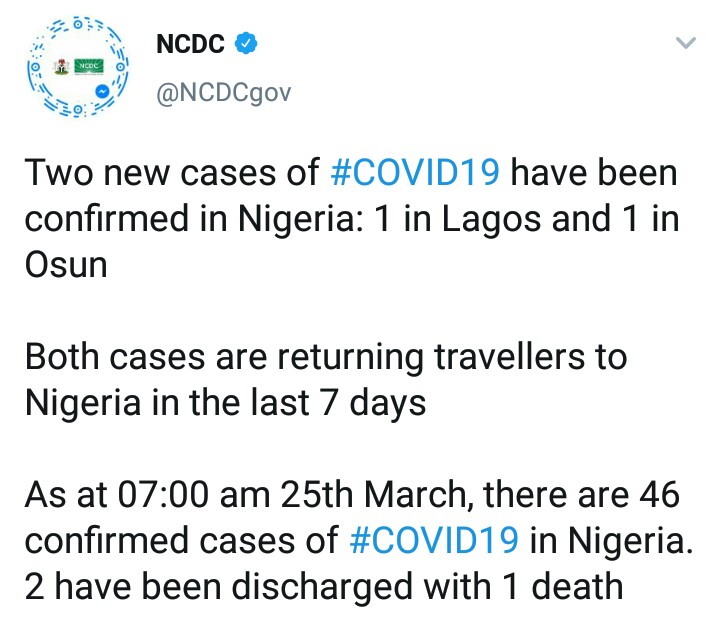Open the NCDC profile picture
720x626 pixels.
[x=78, y=67]
